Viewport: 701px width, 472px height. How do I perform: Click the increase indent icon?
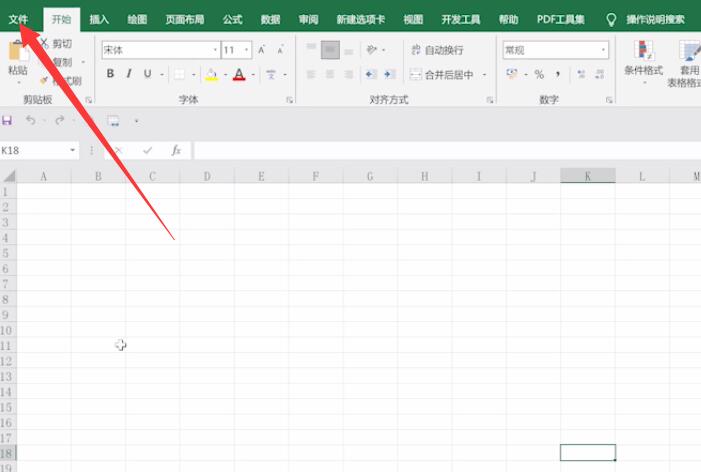pos(389,74)
